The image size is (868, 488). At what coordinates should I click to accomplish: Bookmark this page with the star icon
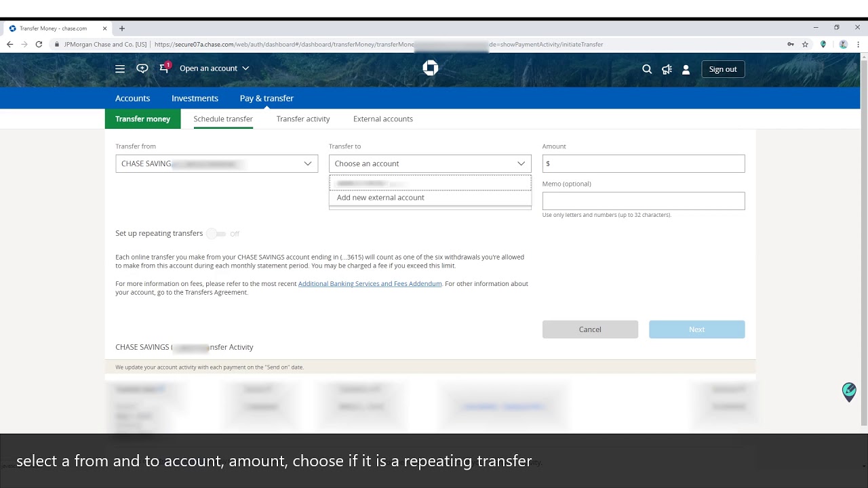(x=805, y=44)
